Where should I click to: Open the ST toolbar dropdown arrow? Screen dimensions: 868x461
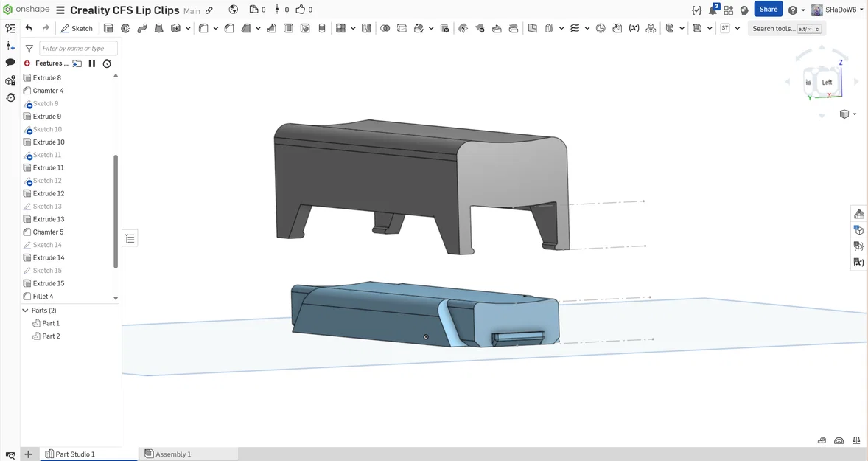738,28
